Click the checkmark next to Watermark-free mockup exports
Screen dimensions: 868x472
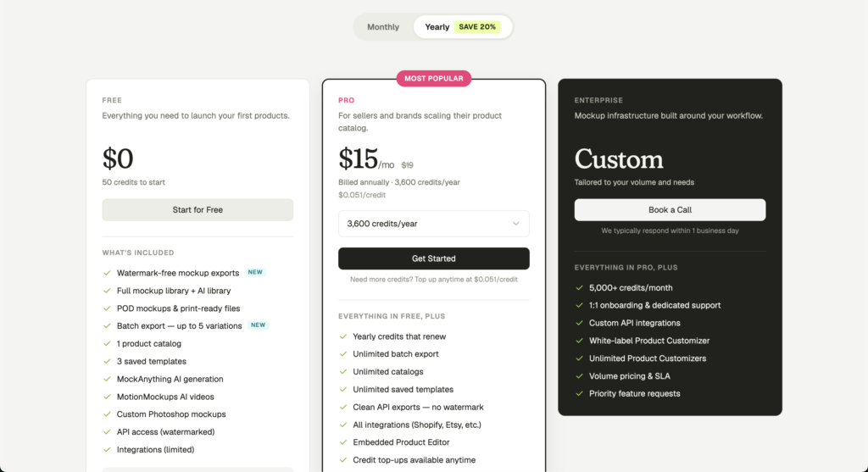pyautogui.click(x=107, y=273)
